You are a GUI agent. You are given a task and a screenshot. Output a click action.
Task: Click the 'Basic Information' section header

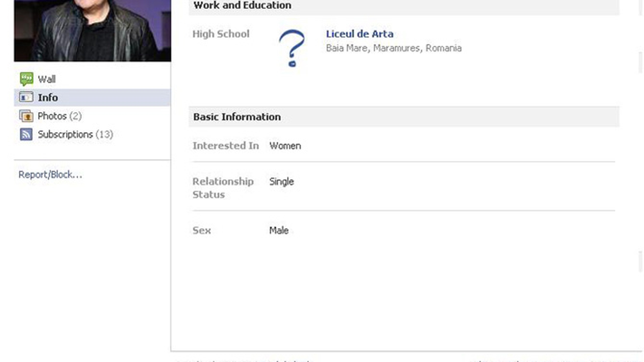coord(404,117)
